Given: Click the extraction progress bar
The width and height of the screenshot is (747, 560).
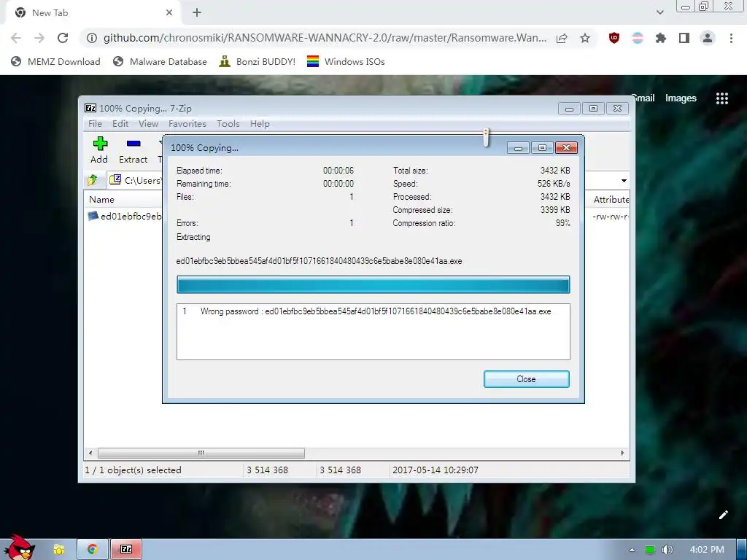Looking at the screenshot, I should [x=373, y=285].
